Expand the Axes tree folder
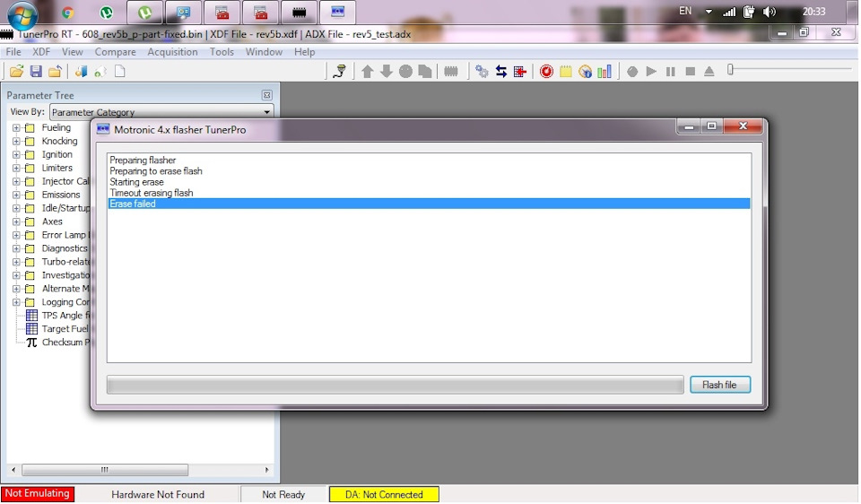The height and width of the screenshot is (504, 861). 16,222
